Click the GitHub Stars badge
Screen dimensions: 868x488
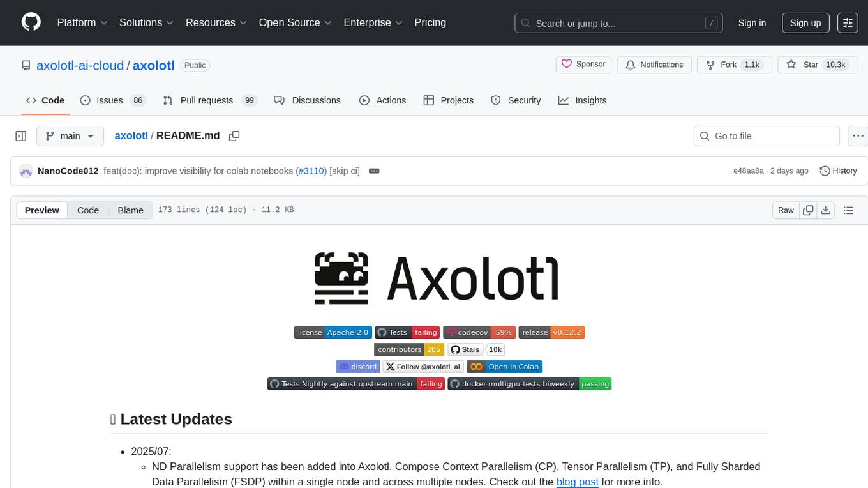[x=465, y=349]
